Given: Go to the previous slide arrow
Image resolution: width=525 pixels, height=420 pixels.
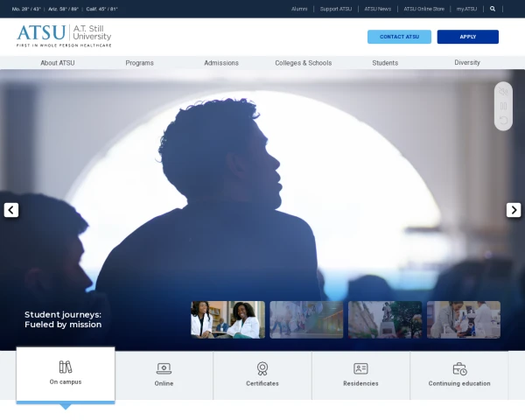Looking at the screenshot, I should (11, 210).
